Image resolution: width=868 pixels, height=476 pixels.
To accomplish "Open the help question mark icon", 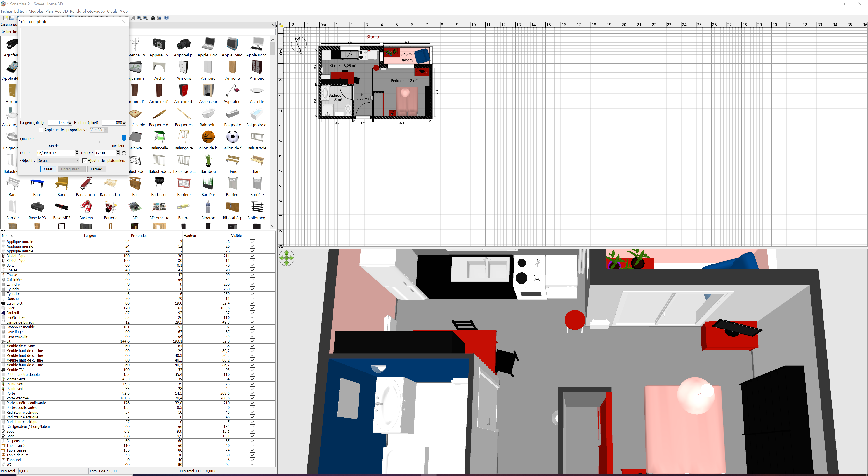I will [x=166, y=18].
